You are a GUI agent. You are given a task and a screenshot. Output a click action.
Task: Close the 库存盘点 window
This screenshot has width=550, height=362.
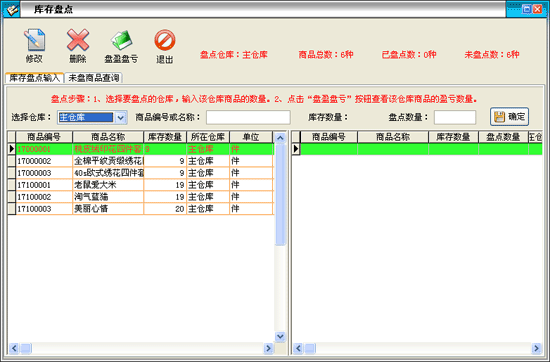(538, 9)
